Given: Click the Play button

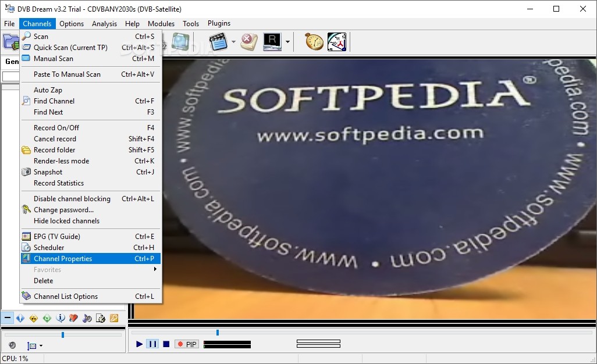Looking at the screenshot, I should click(139, 344).
